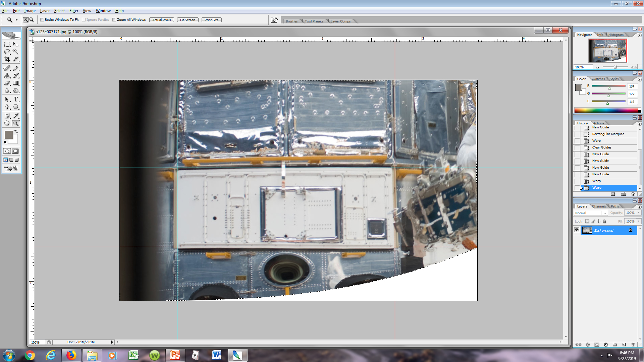Image resolution: width=644 pixels, height=362 pixels.
Task: Pick the Magic Wand tool
Action: pyautogui.click(x=16, y=52)
